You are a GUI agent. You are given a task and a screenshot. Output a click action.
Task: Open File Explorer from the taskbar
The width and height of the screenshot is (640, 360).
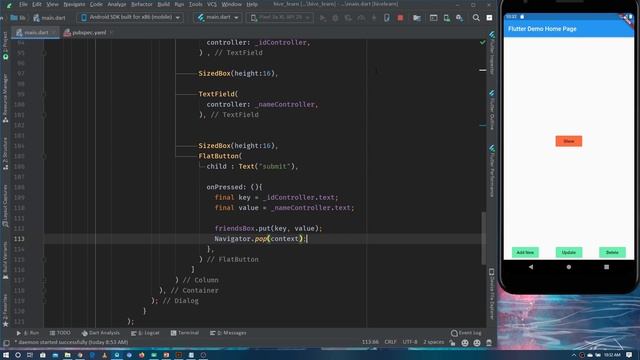tap(67, 355)
